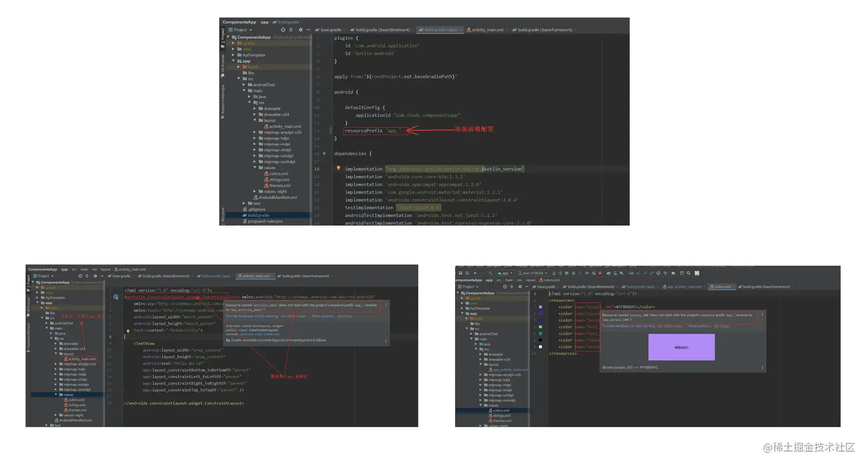Viewport: 868px width, 466px height.
Task: Open Project panel gear settings in top window
Action: tap(300, 30)
